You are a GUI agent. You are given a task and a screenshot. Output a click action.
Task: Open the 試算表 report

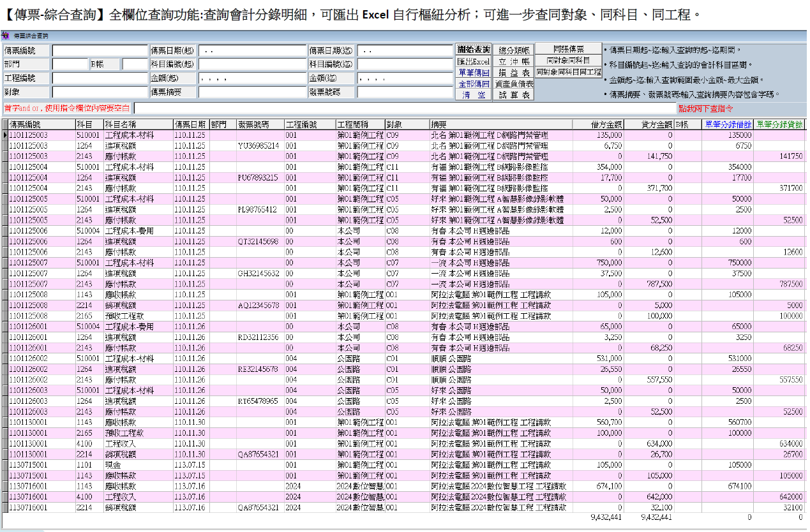[x=514, y=95]
